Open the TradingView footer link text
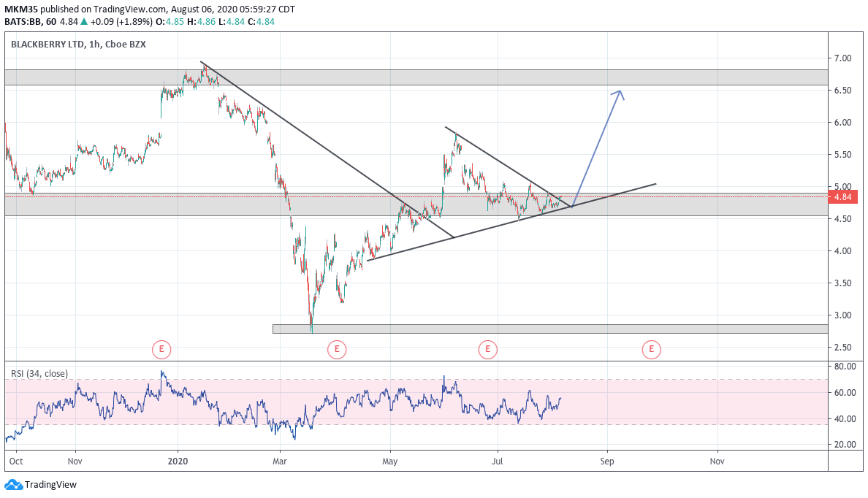This screenshot has height=498, width=868. click(x=50, y=485)
